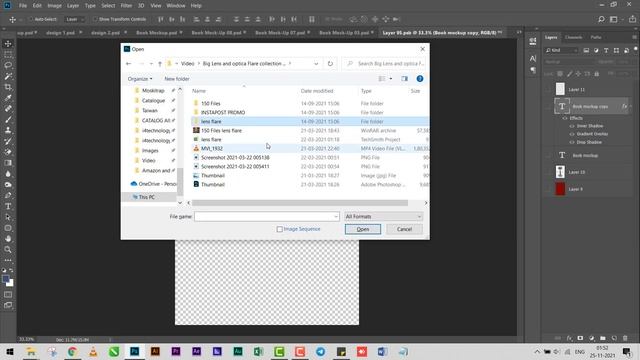Viewport: 640px width, 360px height.
Task: Toggle the preview pane icon in dialog
Action: pyautogui.click(x=404, y=79)
